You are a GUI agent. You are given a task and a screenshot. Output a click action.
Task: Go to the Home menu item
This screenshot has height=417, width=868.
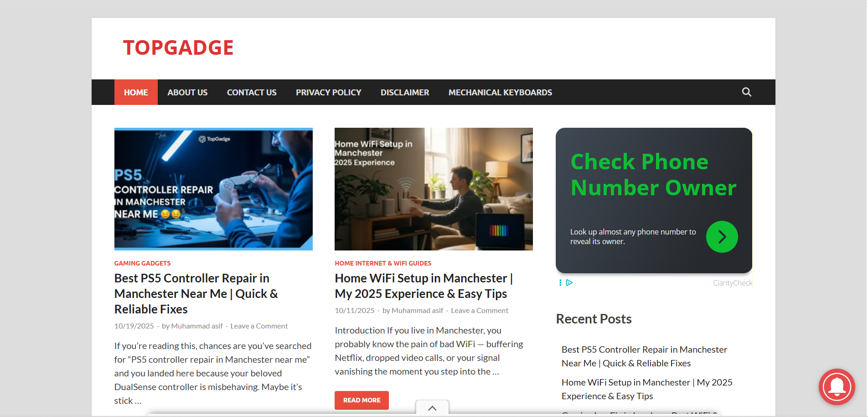pyautogui.click(x=136, y=92)
